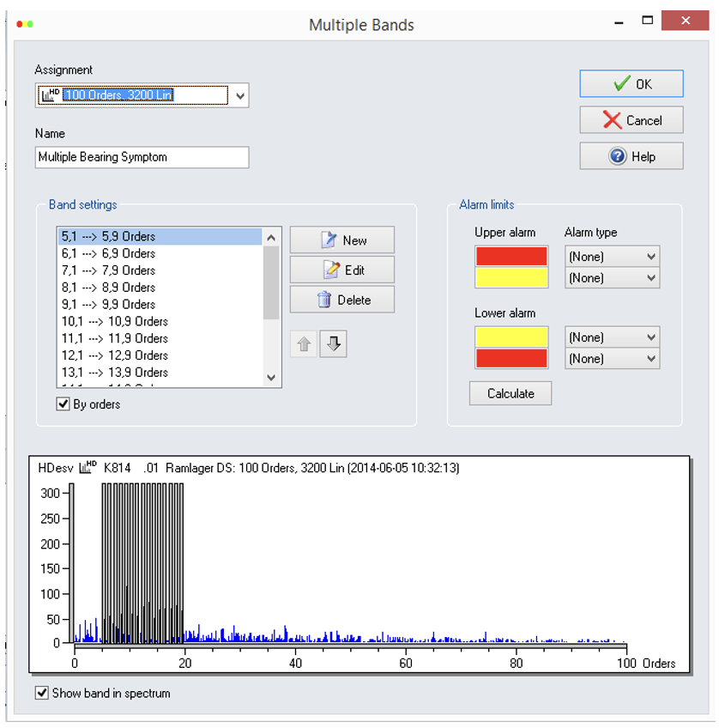Image resolution: width=719 pixels, height=728 pixels.
Task: Open the Assignment dropdown list
Action: point(240,95)
